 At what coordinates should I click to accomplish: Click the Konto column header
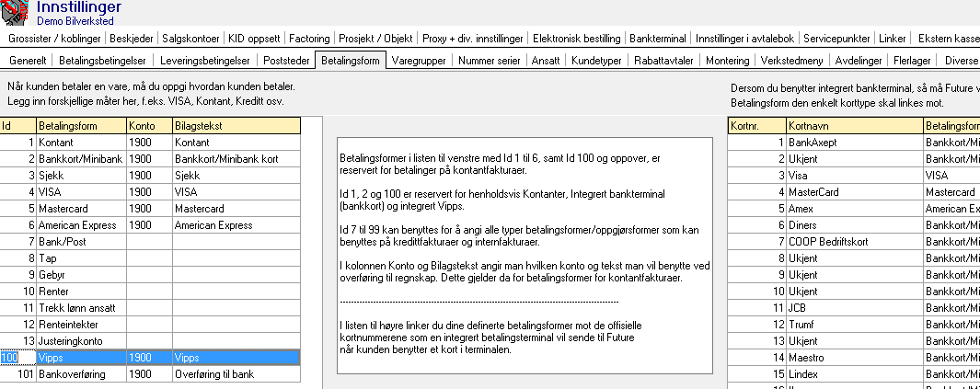coord(149,126)
